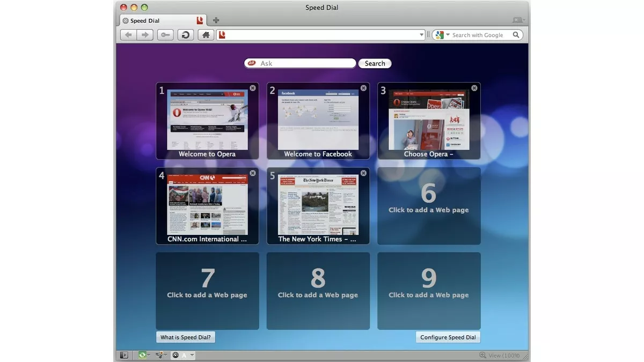The image size is (644, 362).
Task: Remove the Welcome to Facebook speed dial
Action: pyautogui.click(x=363, y=88)
